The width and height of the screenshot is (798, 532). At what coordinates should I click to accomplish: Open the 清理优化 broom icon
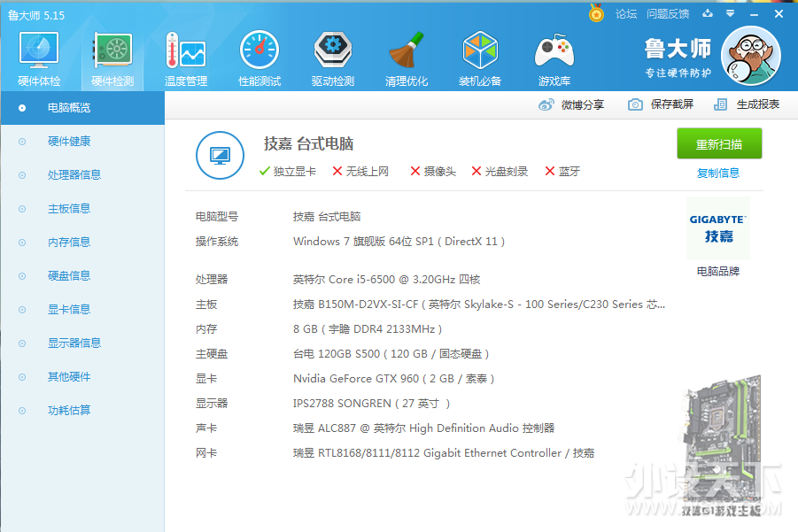point(407,52)
